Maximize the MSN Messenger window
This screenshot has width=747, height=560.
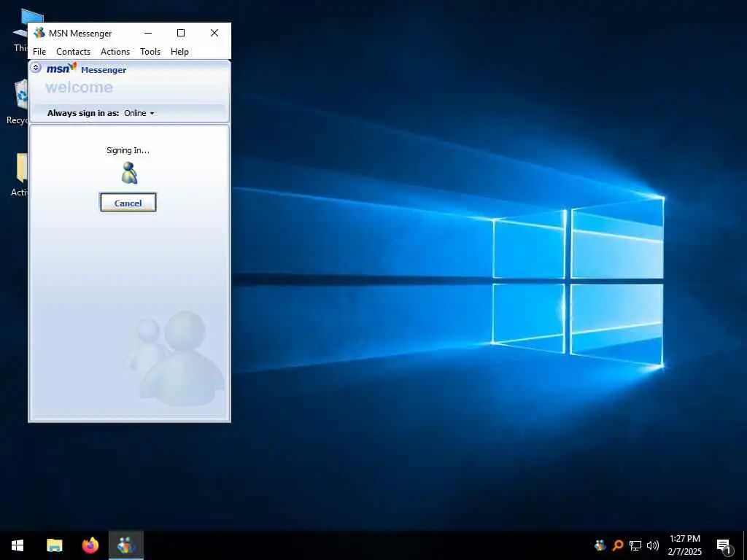click(181, 33)
